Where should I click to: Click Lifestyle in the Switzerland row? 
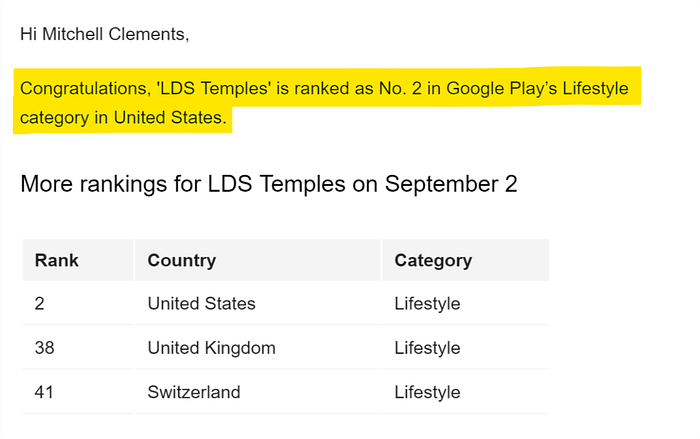tap(427, 392)
